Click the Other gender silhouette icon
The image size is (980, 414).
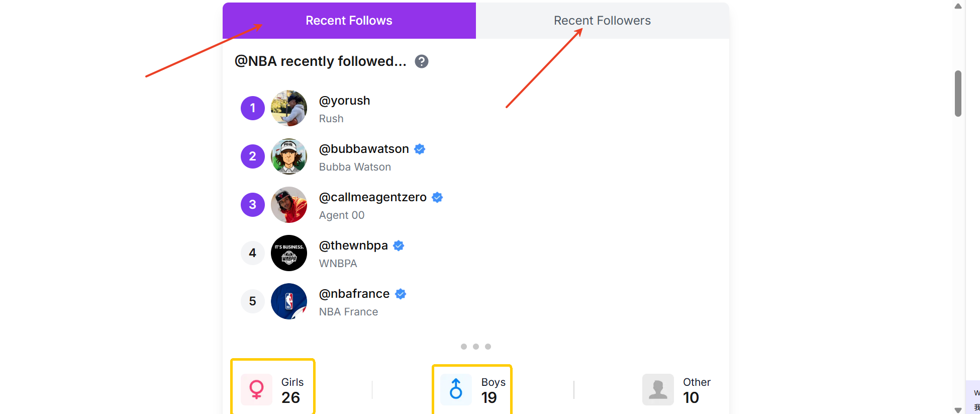pos(657,389)
